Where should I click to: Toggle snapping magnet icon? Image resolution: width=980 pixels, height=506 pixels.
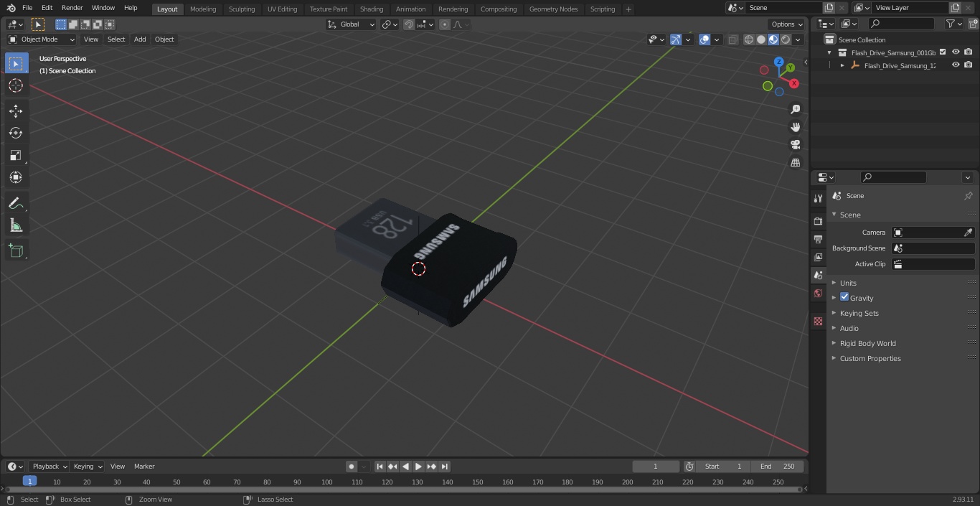tap(408, 24)
